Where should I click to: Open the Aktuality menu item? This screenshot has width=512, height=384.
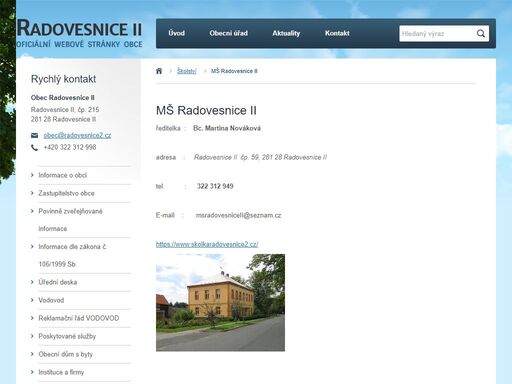[x=286, y=33]
